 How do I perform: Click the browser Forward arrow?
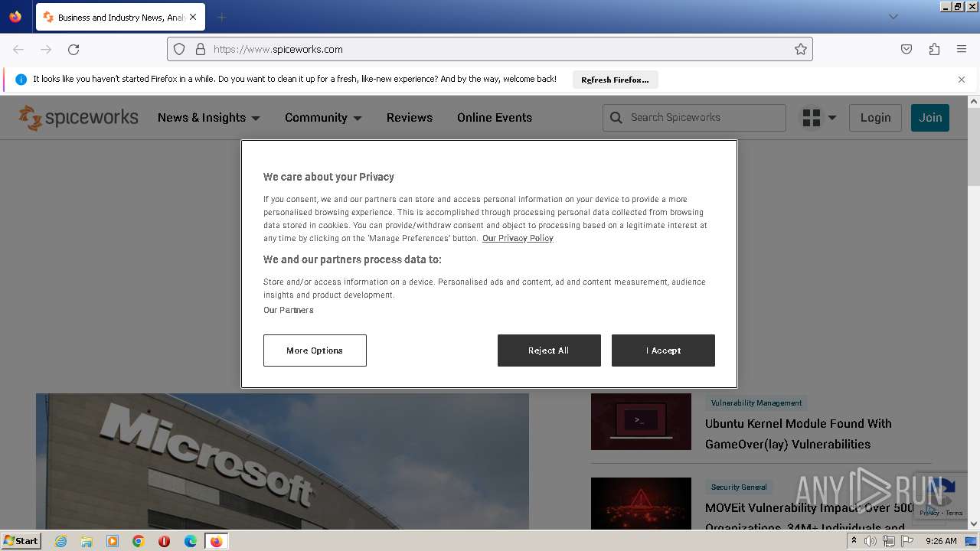click(46, 49)
